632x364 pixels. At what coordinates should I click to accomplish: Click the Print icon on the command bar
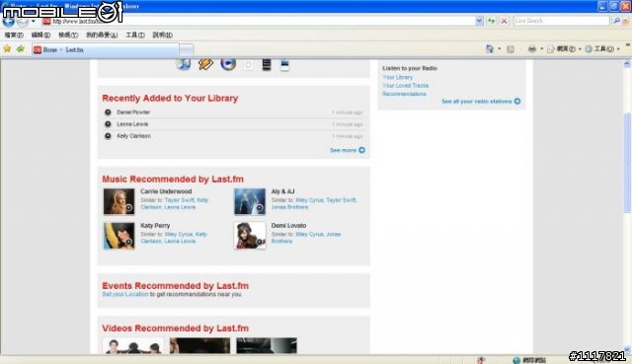(532, 49)
